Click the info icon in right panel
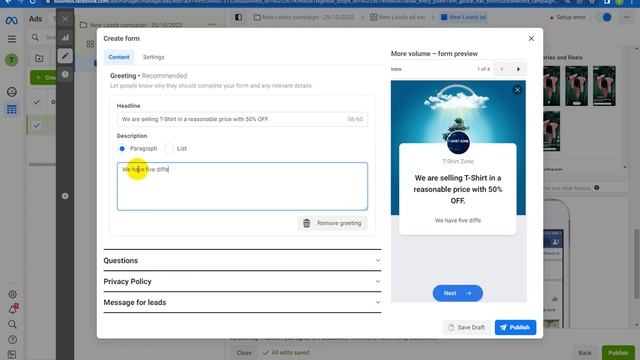The width and height of the screenshot is (640, 360). click(597, 188)
